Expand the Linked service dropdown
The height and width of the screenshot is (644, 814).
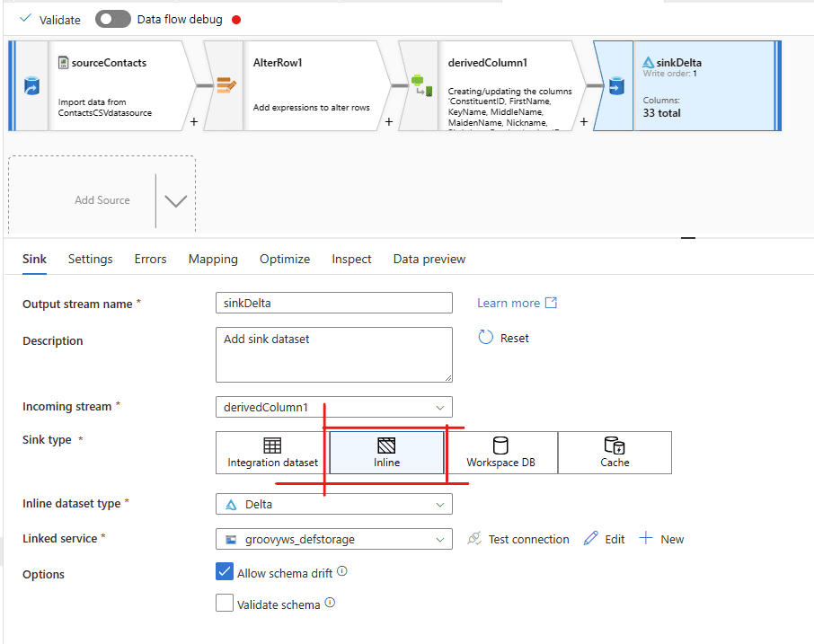[334, 539]
